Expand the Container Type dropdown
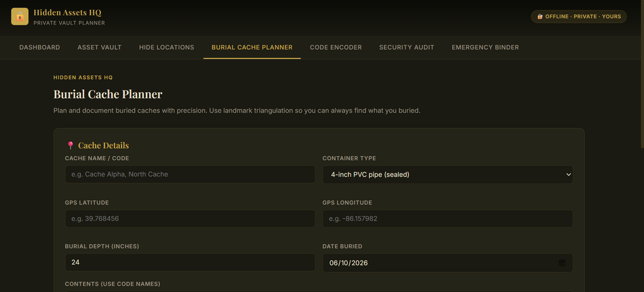Screen dimensions: 644x292 pyautogui.click(x=448, y=175)
